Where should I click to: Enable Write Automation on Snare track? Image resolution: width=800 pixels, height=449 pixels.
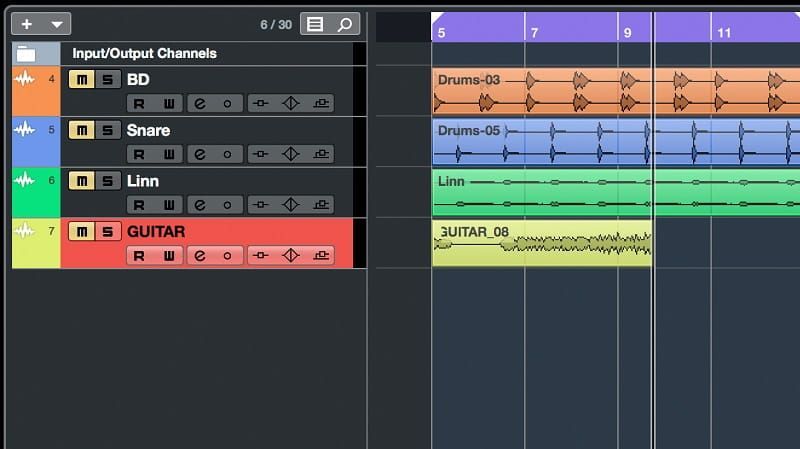pyautogui.click(x=169, y=154)
